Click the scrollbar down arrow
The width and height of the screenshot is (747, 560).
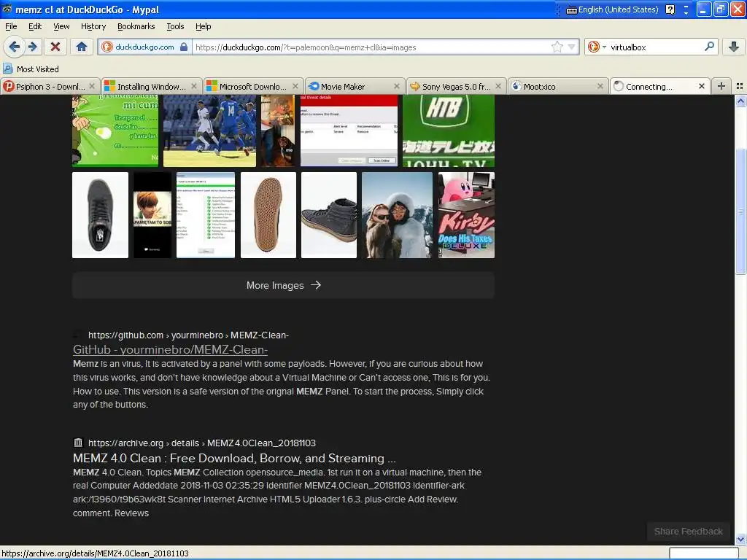pyautogui.click(x=740, y=539)
